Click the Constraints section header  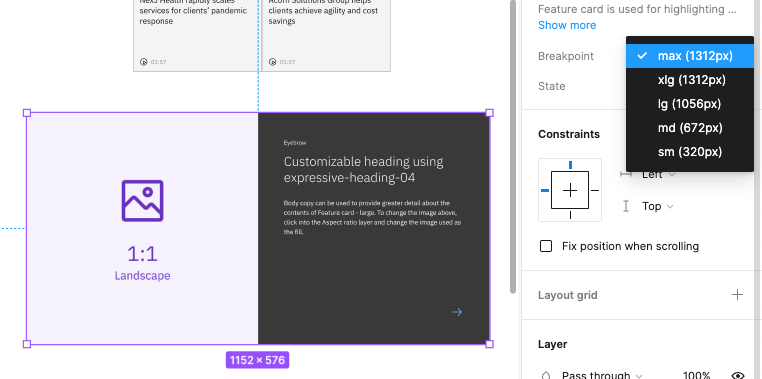click(569, 134)
